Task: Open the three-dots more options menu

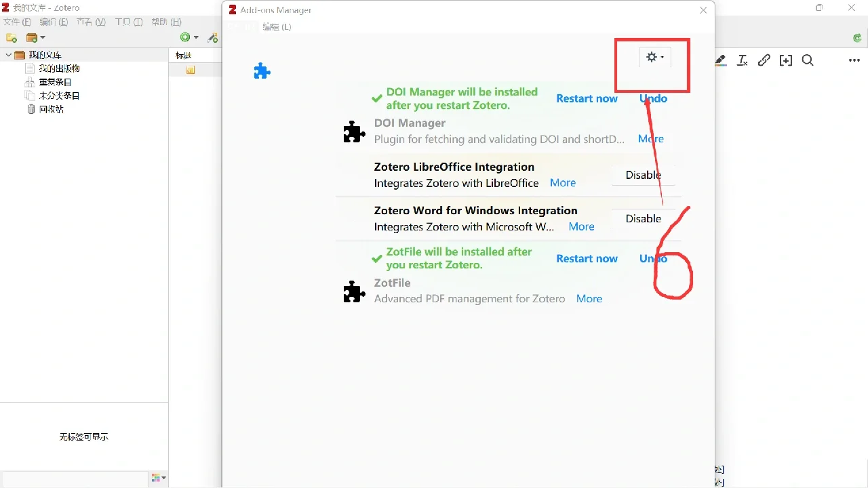Action: (854, 60)
